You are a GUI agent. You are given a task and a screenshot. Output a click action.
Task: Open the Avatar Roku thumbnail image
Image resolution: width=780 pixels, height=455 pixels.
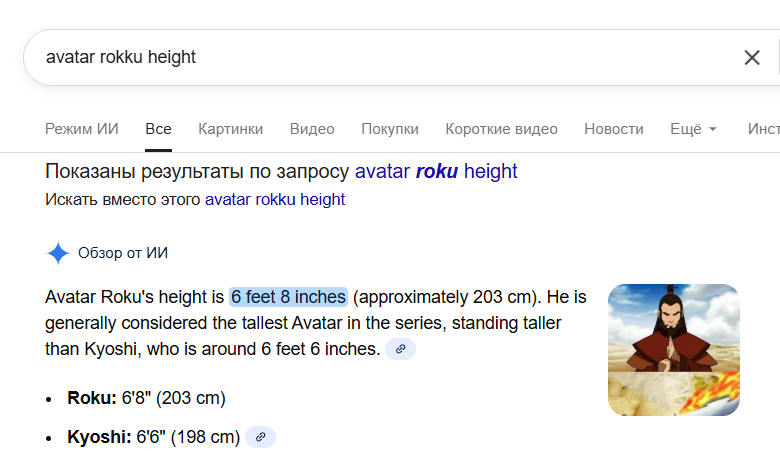click(673, 350)
